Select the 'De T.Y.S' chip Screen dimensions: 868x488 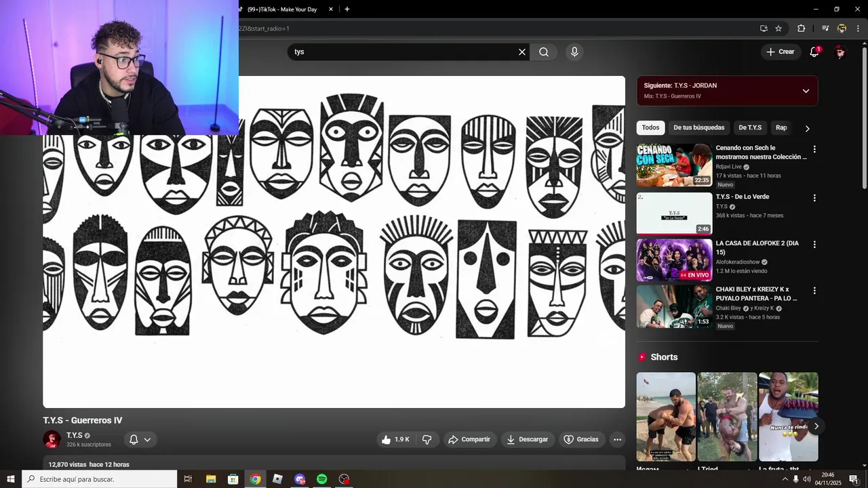(x=750, y=127)
